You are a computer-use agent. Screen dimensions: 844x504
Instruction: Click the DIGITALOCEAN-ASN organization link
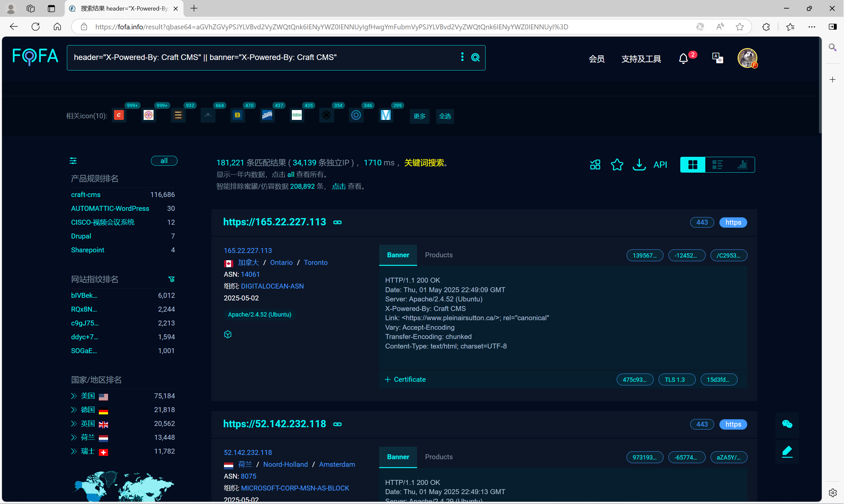(x=272, y=286)
